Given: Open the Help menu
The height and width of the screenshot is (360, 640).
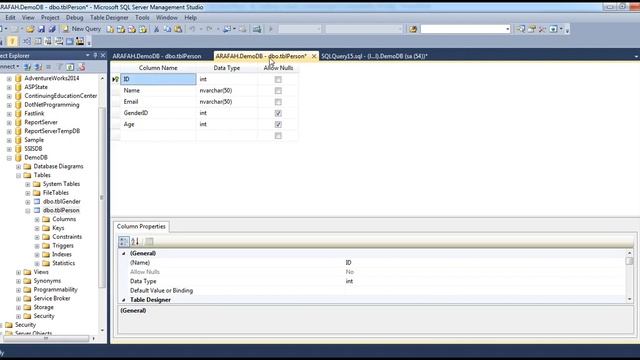Looking at the screenshot, I should point(191,18).
